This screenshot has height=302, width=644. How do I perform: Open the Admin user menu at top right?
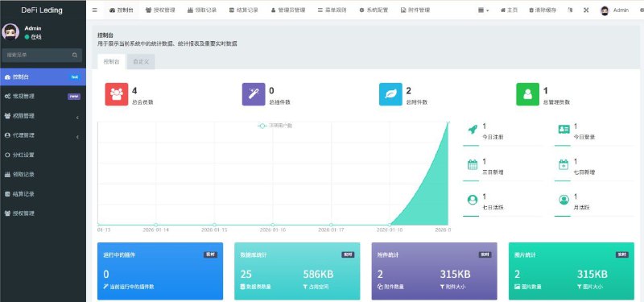(614, 10)
